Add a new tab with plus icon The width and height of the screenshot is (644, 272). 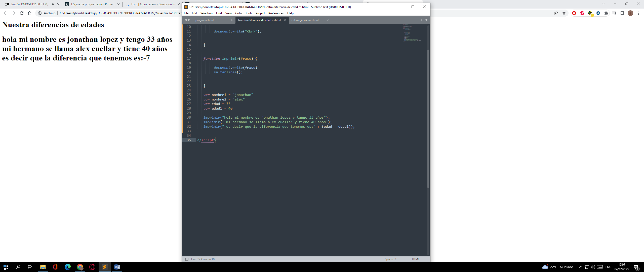pos(422,20)
